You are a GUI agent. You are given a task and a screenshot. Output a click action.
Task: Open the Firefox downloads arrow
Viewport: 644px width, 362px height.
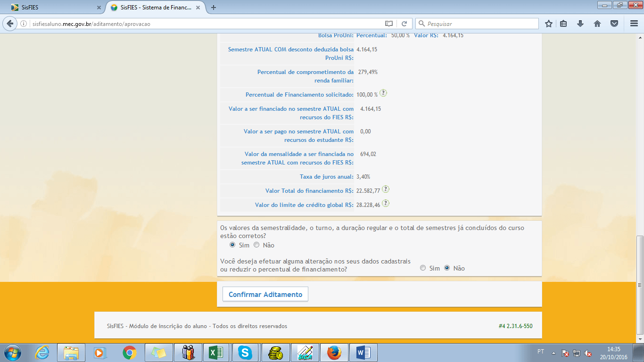(x=580, y=24)
